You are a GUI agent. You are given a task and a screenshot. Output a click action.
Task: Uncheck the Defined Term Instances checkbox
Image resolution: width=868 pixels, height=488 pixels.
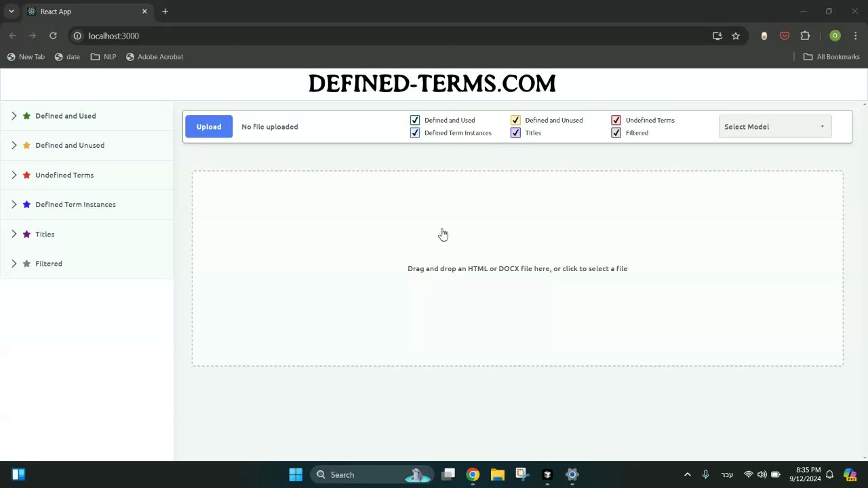(415, 133)
